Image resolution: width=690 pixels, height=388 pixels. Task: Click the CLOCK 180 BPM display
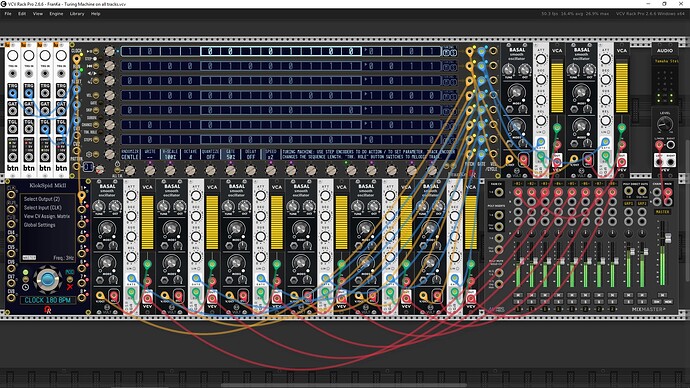pyautogui.click(x=48, y=300)
